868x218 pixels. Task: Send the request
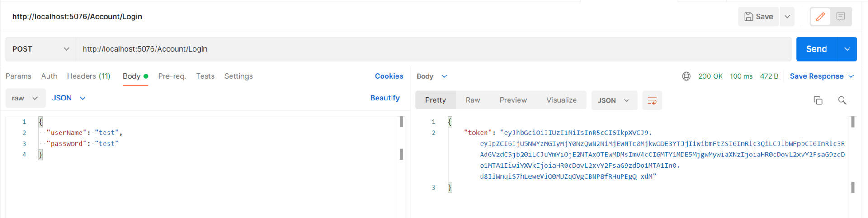coord(816,49)
